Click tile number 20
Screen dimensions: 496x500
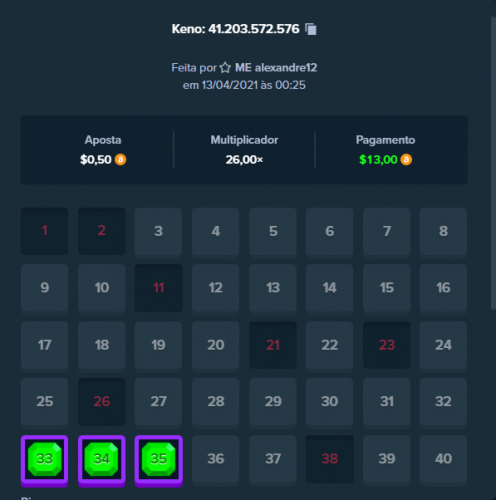(x=216, y=345)
